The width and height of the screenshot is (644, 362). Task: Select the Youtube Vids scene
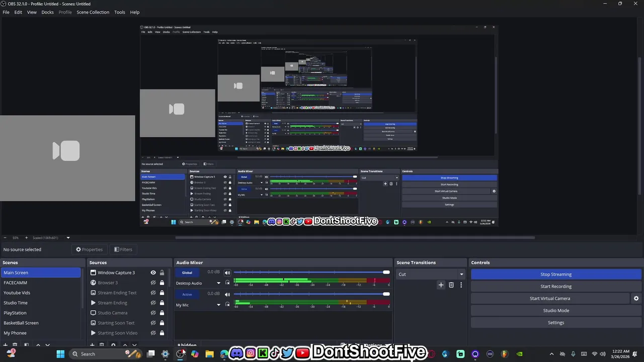tap(40, 293)
